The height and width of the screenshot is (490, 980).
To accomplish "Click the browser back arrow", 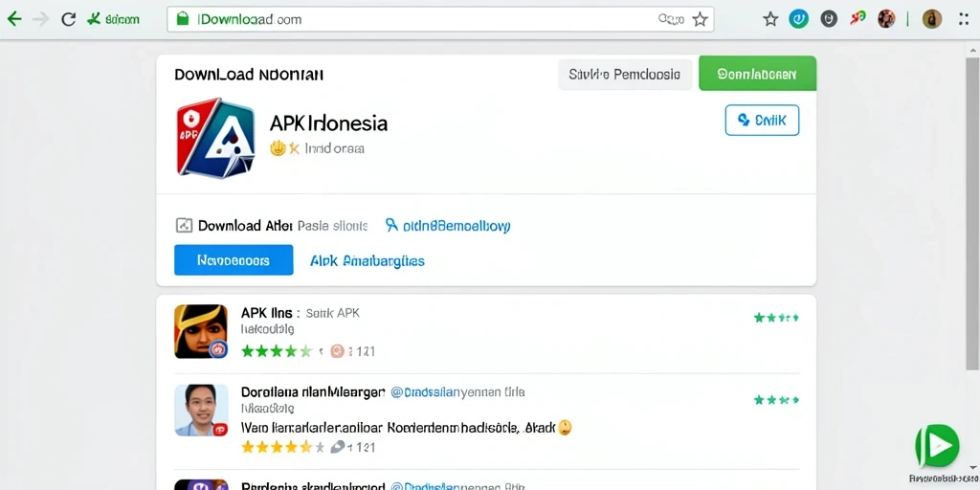I will click(13, 19).
